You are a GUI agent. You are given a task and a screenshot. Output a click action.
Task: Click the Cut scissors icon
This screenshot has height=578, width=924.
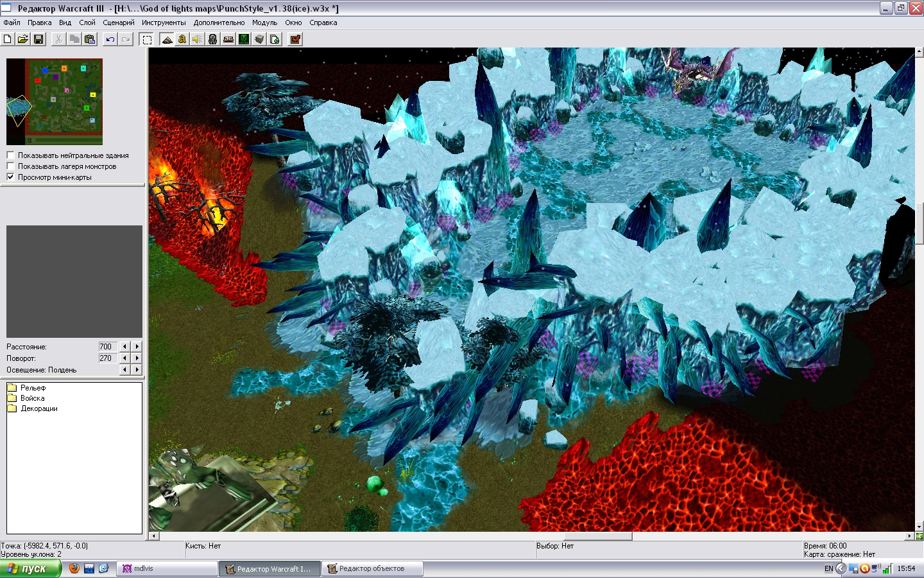[58, 39]
